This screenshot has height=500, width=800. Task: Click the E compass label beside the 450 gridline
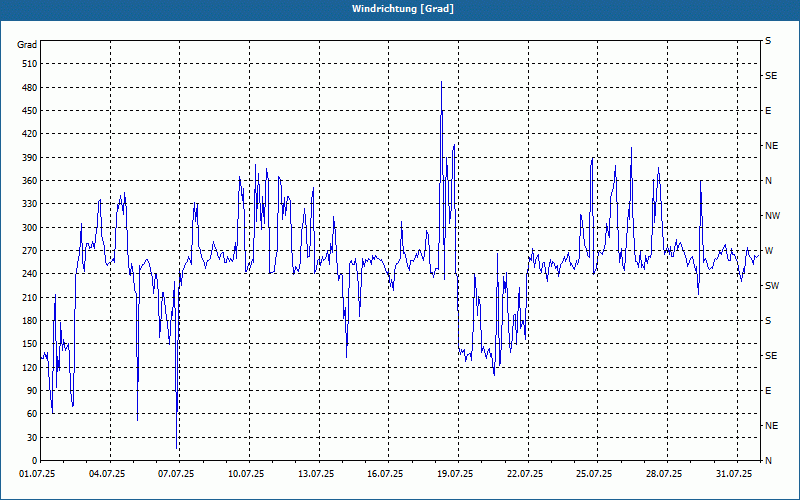point(768,111)
